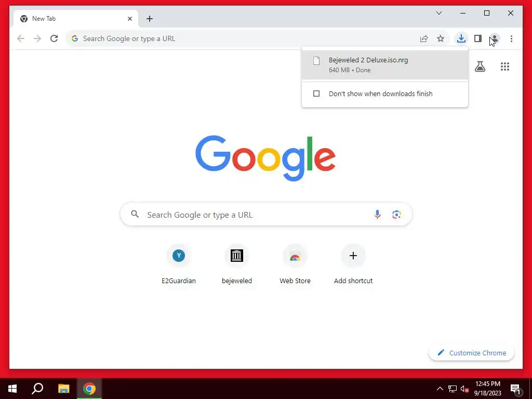Image resolution: width=532 pixels, height=399 pixels.
Task: Reload the current page
Action: (54, 38)
